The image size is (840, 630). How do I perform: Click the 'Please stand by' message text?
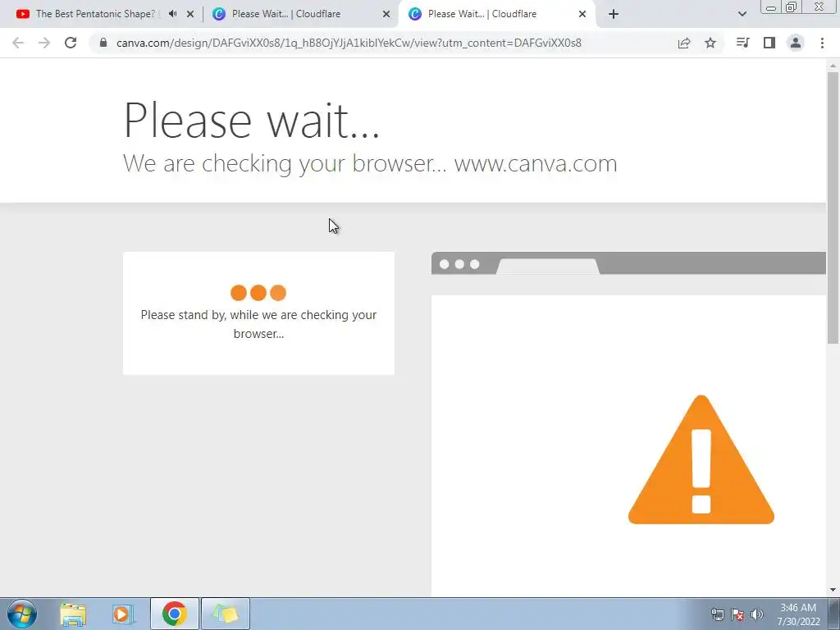point(258,324)
